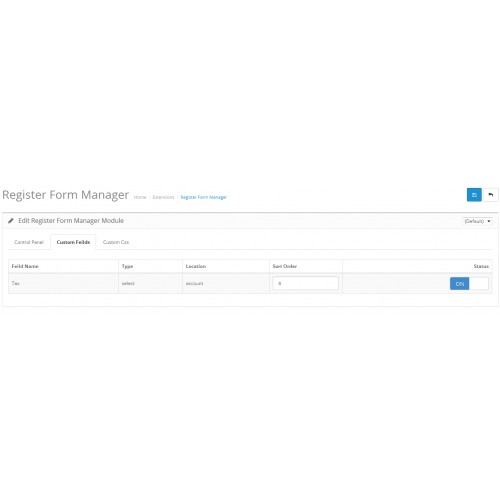The height and width of the screenshot is (500, 500).
Task: Focus the Sort Order input for Tax
Action: pos(305,283)
